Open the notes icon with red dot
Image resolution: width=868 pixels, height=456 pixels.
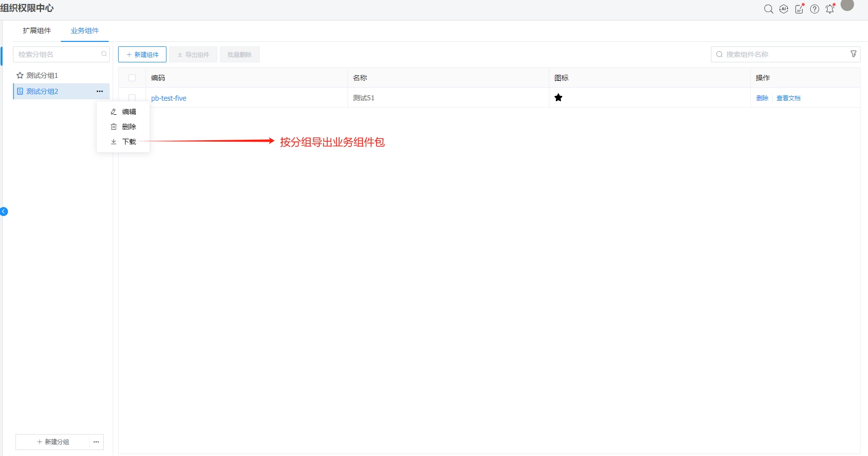[799, 9]
